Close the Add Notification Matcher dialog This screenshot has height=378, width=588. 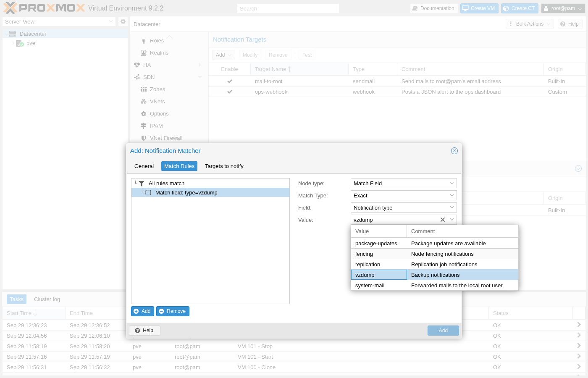point(454,151)
